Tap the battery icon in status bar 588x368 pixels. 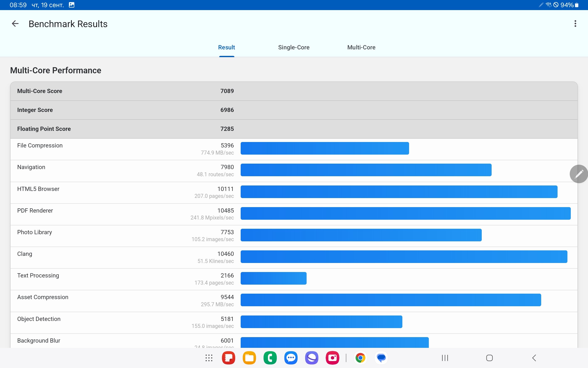coord(577,5)
